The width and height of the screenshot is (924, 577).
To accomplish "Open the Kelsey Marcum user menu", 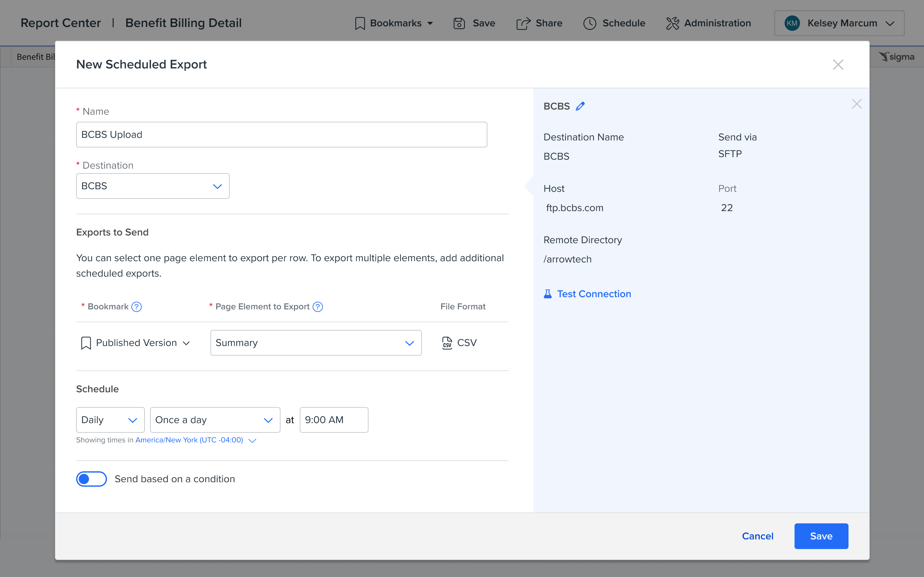I will pos(839,23).
